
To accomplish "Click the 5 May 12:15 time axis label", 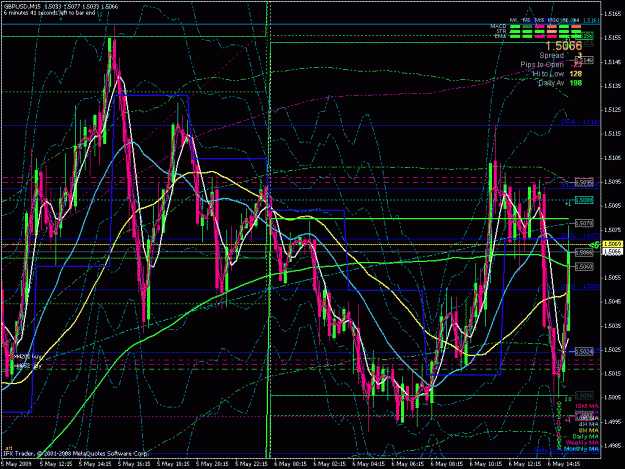I will coord(56,464).
